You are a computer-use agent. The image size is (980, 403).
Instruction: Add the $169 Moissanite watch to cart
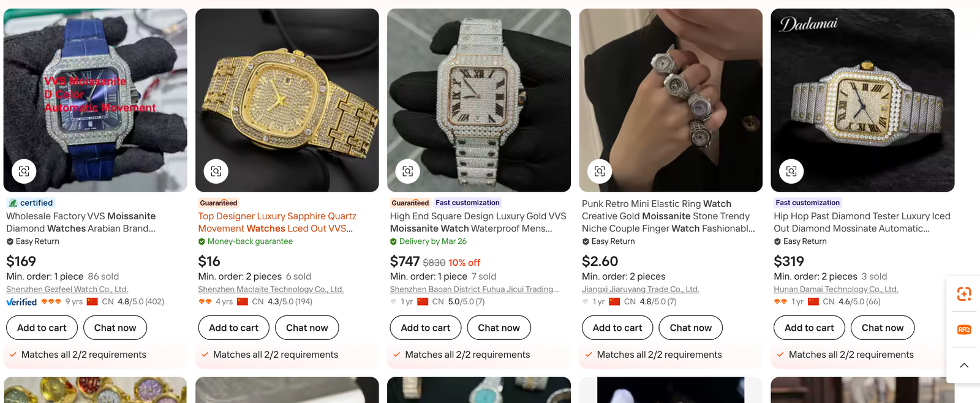tap(42, 328)
